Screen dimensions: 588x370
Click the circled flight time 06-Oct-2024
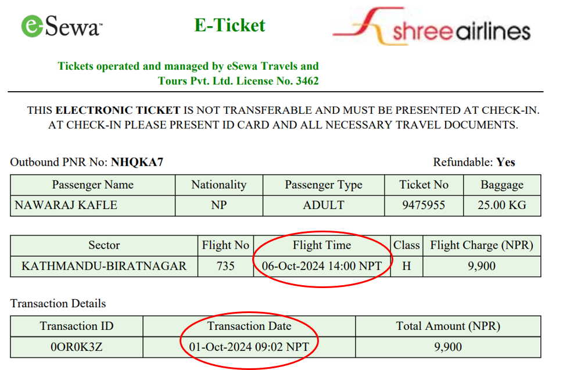[x=321, y=266]
